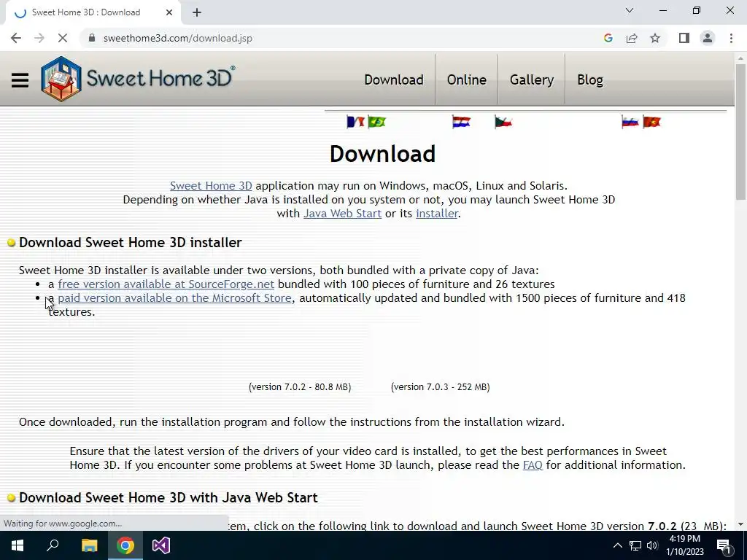Image resolution: width=747 pixels, height=560 pixels.
Task: Click Chrome icon in taskbar
Action: tap(125, 545)
